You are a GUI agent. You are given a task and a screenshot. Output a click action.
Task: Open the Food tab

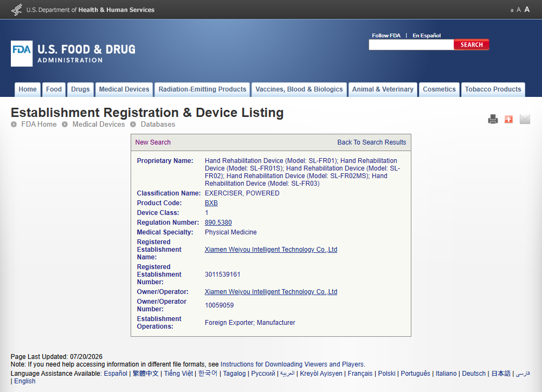pos(54,89)
